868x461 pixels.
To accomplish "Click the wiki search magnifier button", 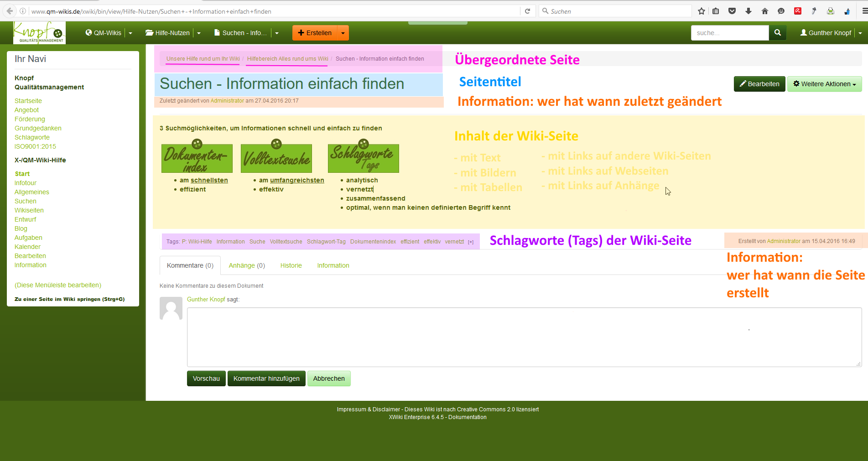I will click(777, 33).
